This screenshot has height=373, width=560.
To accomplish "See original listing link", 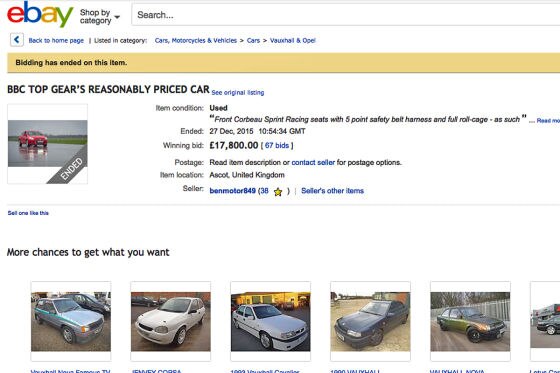I will click(238, 93).
